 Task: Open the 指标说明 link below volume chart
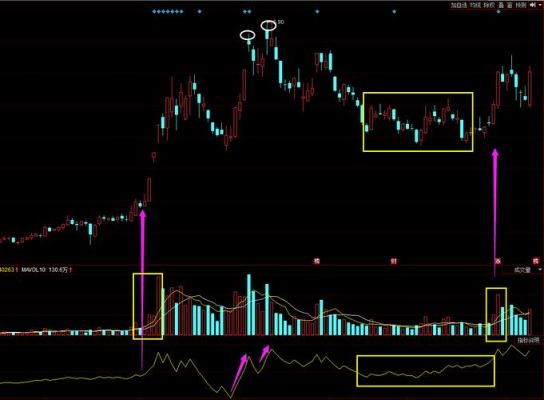tap(529, 340)
